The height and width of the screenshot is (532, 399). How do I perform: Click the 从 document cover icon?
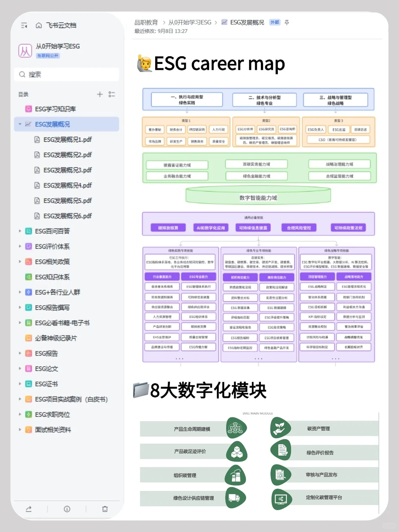point(25,50)
